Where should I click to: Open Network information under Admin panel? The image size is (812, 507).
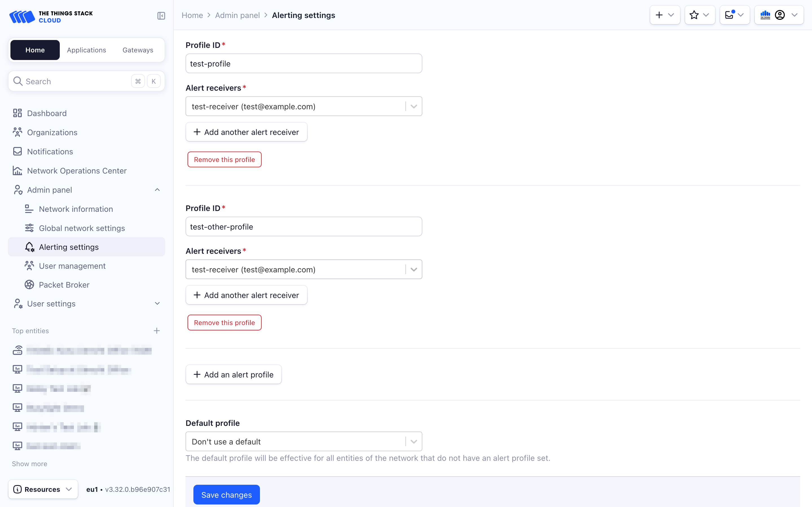pyautogui.click(x=76, y=209)
